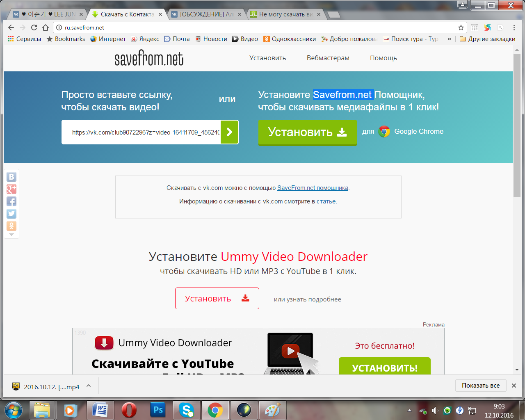Share via the Google Plus sidebar icon
This screenshot has height=420, width=525.
pos(11,189)
